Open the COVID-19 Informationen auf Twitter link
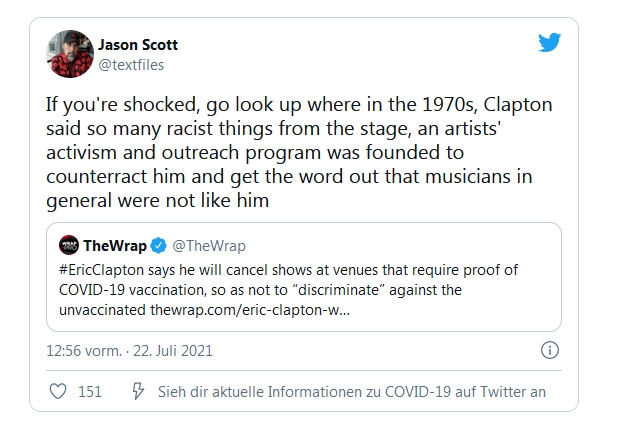Image resolution: width=636 pixels, height=439 pixels. [352, 392]
